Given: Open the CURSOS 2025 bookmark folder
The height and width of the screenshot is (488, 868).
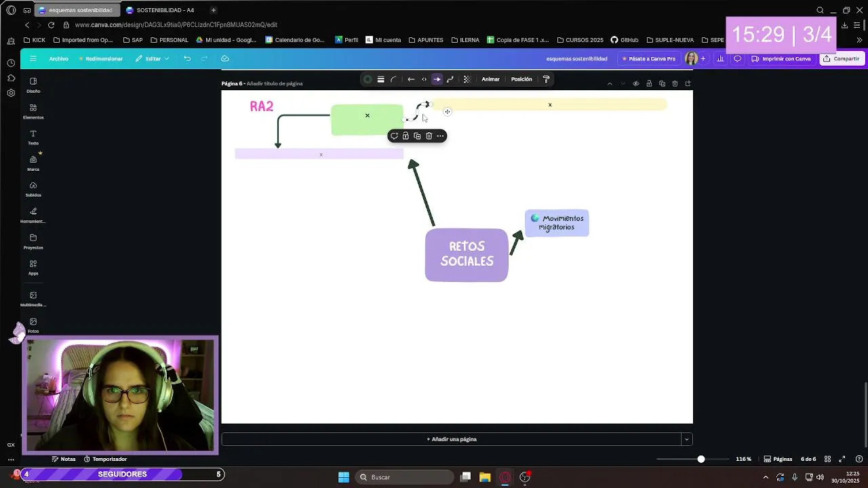Looking at the screenshot, I should click(580, 40).
